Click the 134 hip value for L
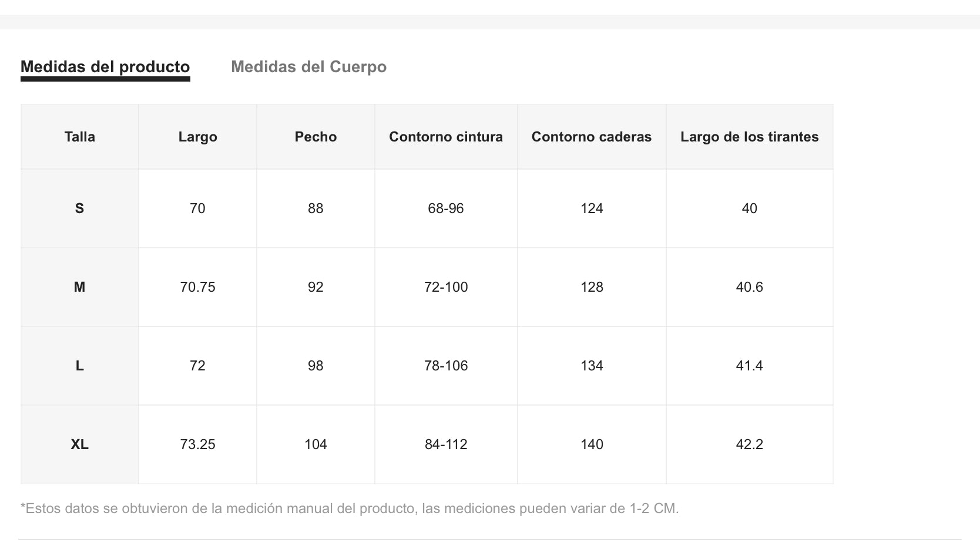The height and width of the screenshot is (543, 980). click(x=591, y=366)
